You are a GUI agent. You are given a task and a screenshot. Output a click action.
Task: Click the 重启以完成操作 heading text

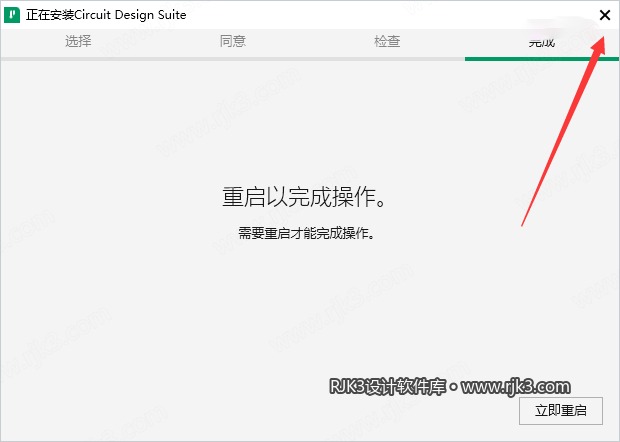click(x=304, y=197)
